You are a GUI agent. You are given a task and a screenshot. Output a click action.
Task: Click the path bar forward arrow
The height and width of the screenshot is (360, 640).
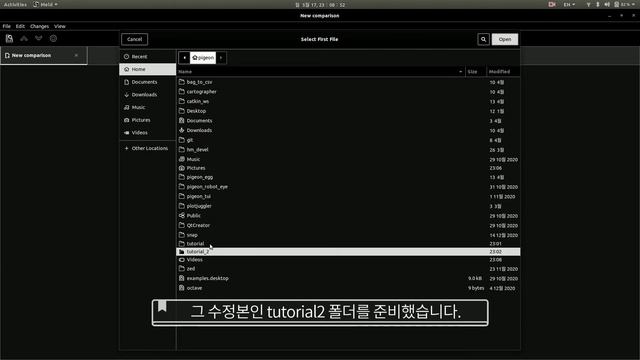[x=221, y=58]
